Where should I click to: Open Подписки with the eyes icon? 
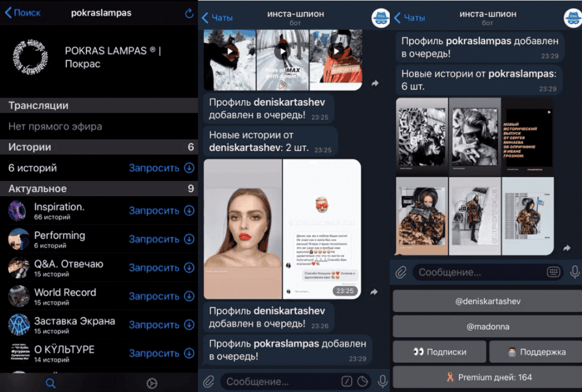tap(439, 352)
